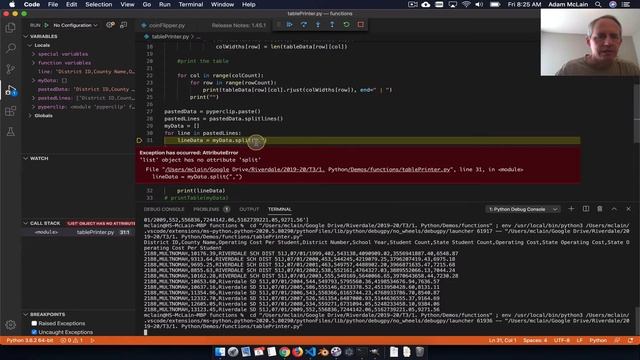Open the Debug Console icon in Run header
The image size is (640, 360).
tap(123, 25)
